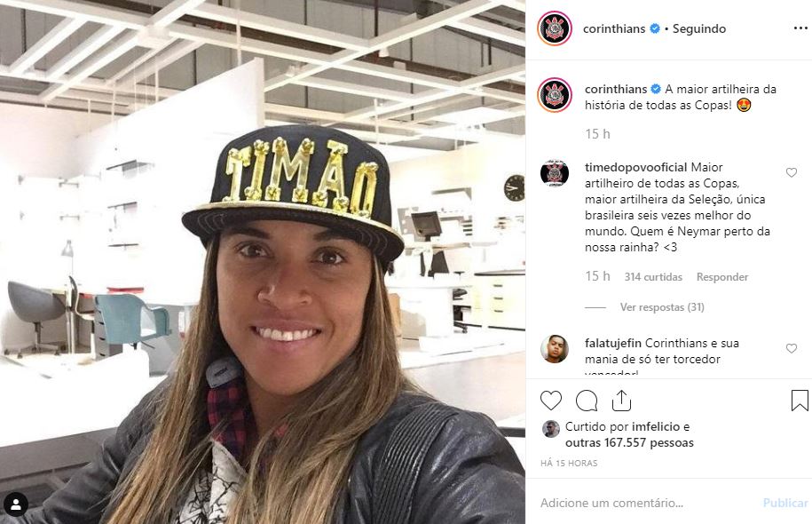This screenshot has height=524, width=812.
Task: Open falatujefin profile picture
Action: pos(555,349)
